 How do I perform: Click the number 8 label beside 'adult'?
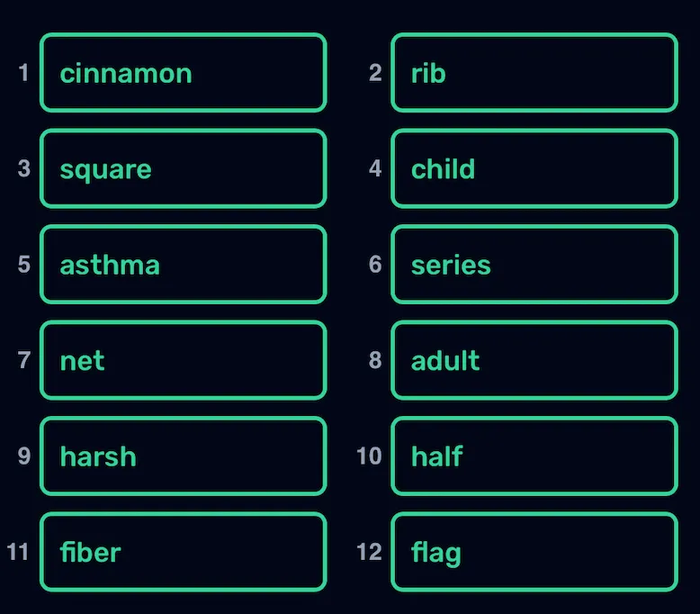click(x=375, y=360)
